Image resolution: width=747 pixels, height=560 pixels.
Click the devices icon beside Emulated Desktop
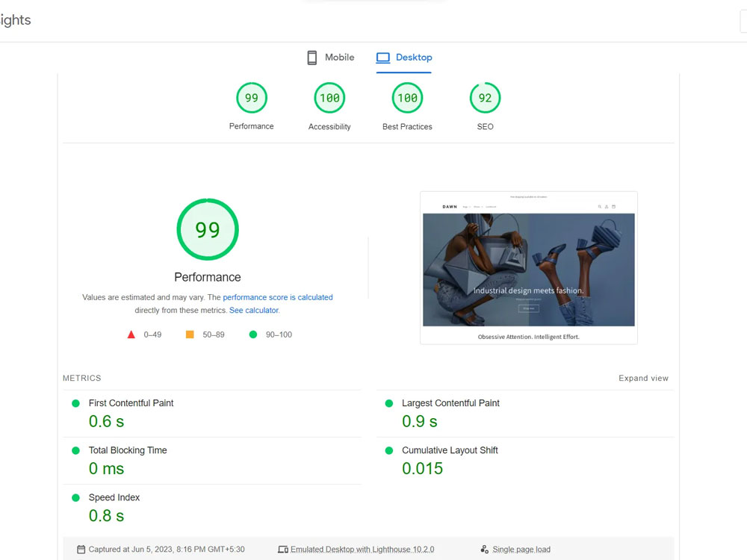283,550
